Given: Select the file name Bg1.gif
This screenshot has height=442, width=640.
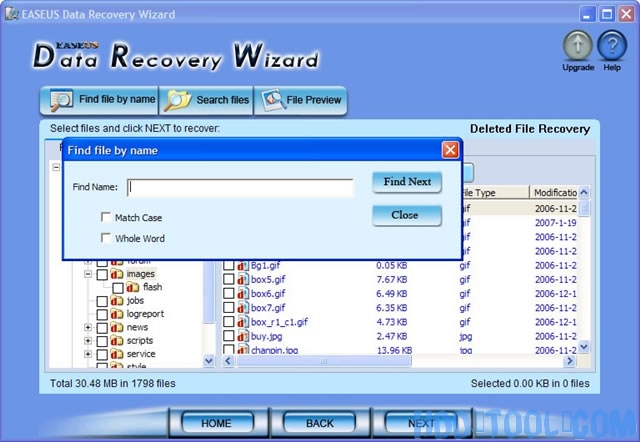Looking at the screenshot, I should click(265, 266).
